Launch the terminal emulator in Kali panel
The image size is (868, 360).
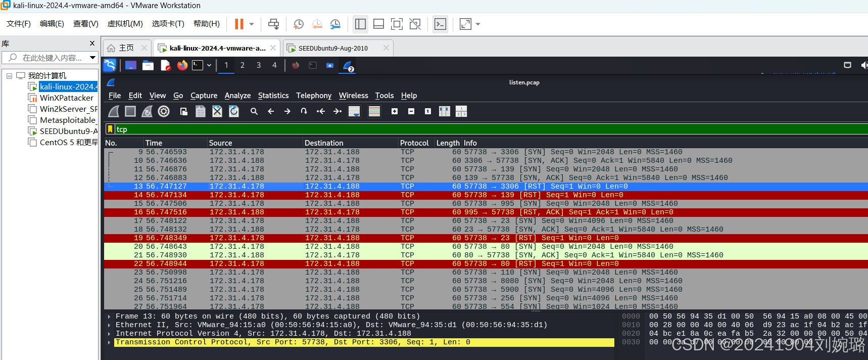198,65
